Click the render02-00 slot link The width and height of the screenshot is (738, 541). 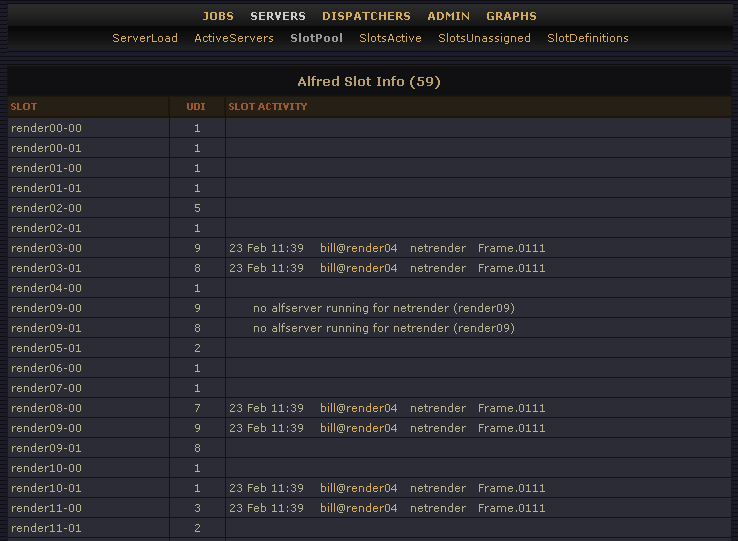[x=46, y=208]
